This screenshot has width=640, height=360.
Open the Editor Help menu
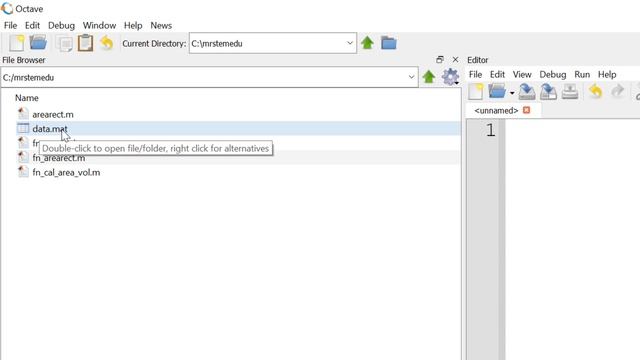tap(607, 74)
